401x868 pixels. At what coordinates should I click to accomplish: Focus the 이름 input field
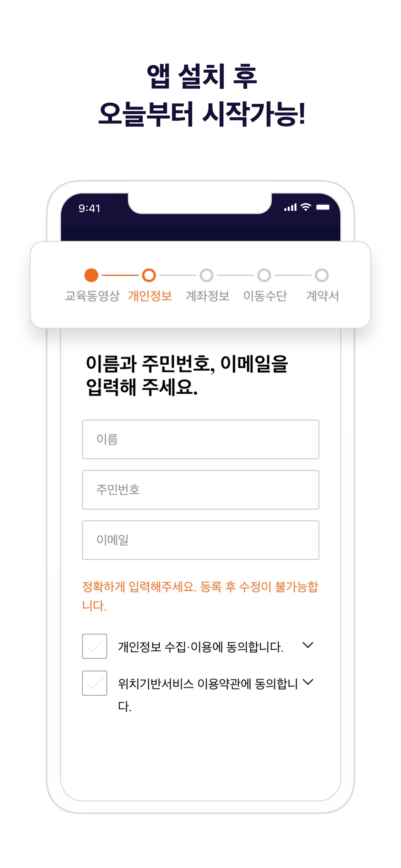pos(200,439)
